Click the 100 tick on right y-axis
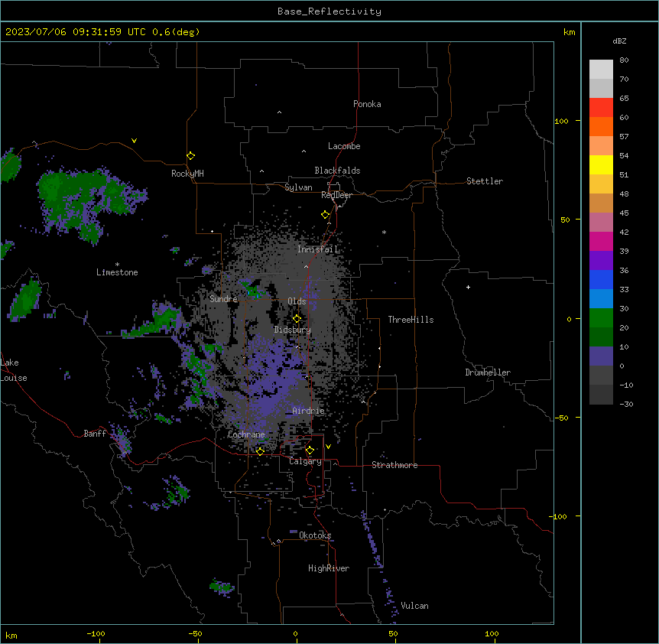 [561, 121]
